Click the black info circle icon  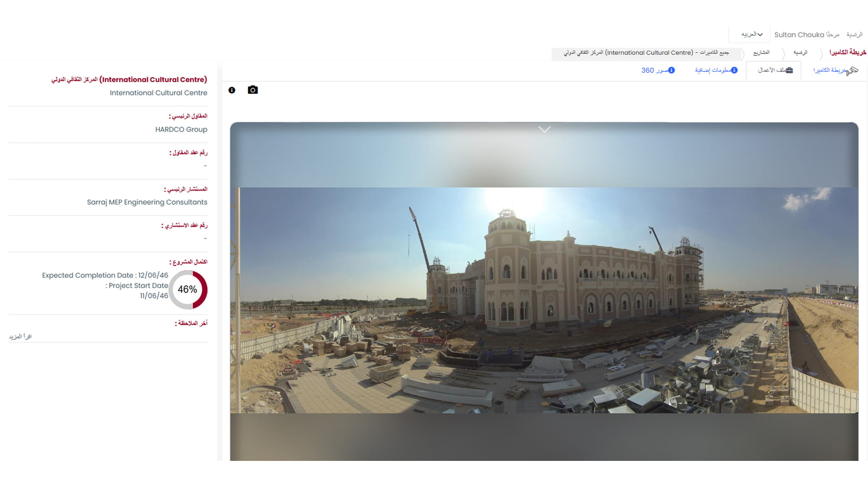pyautogui.click(x=232, y=90)
